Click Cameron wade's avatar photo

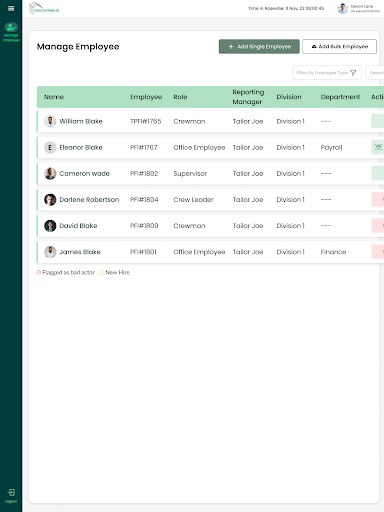pyautogui.click(x=50, y=173)
